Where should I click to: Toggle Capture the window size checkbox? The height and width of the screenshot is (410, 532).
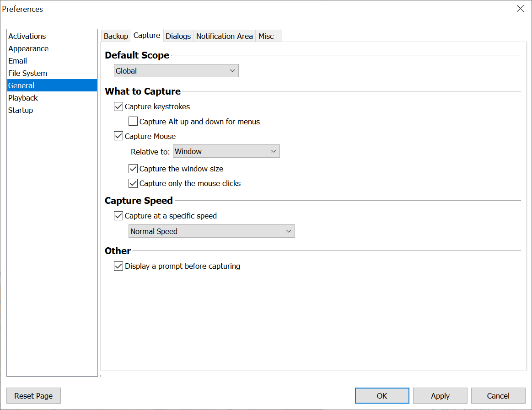[133, 169]
